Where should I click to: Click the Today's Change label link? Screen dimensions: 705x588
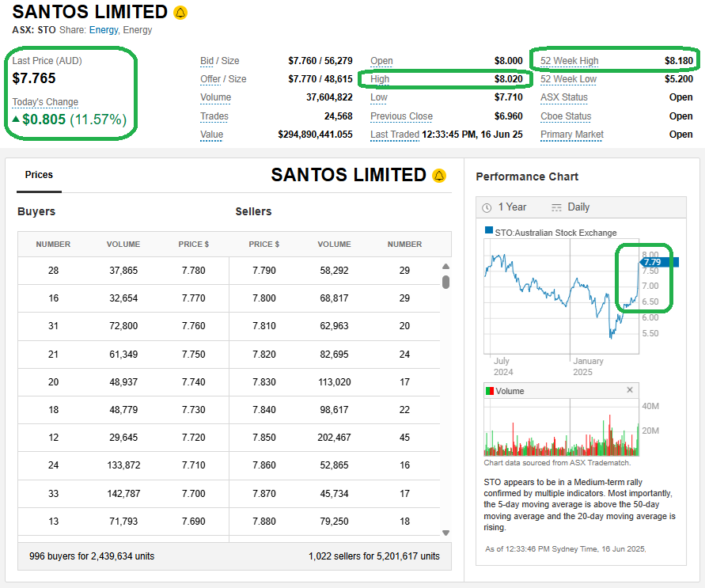(45, 102)
